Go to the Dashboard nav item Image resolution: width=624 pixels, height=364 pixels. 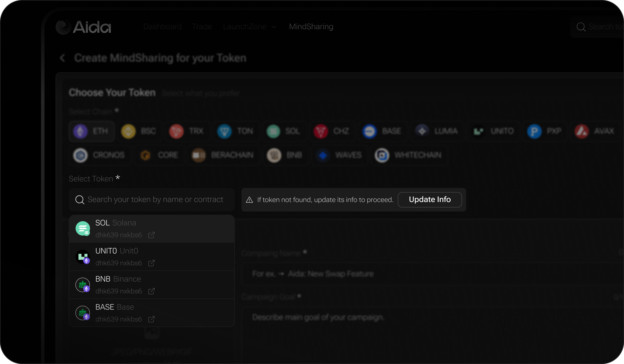click(163, 27)
